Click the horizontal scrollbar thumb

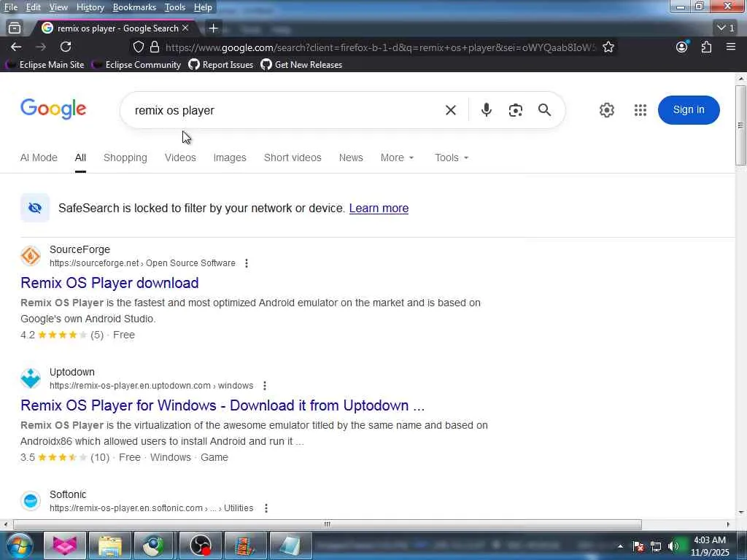[x=328, y=524]
